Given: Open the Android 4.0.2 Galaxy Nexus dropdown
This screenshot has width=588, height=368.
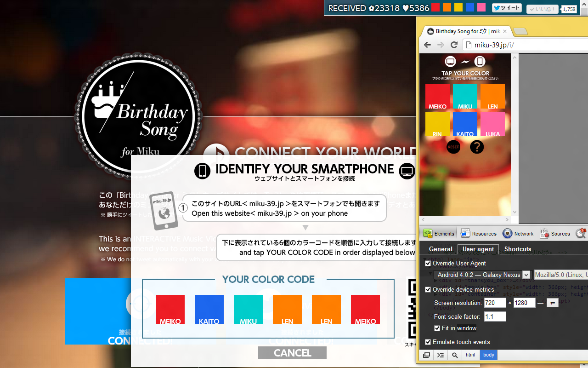Looking at the screenshot, I should click(x=482, y=275).
